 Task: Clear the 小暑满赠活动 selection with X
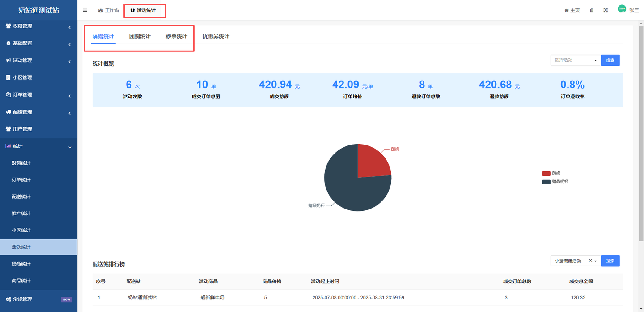[590, 261]
